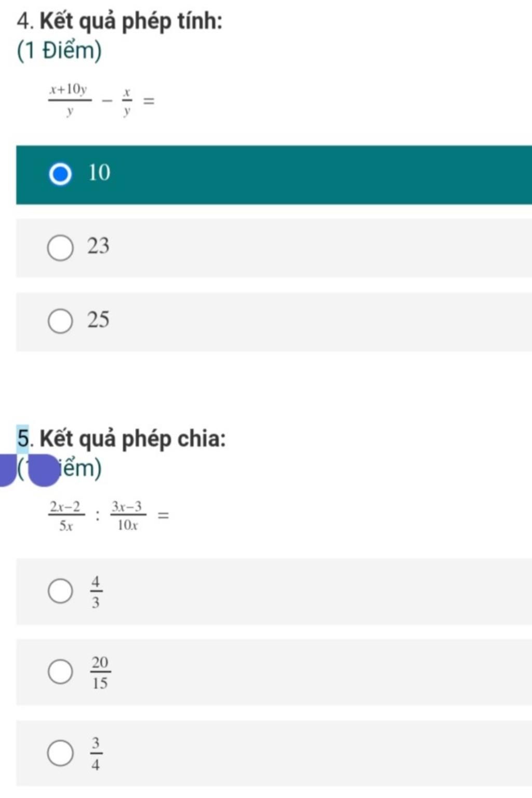The image size is (532, 798).
Task: Select the radio button for answer 10
Action: pos(60,174)
